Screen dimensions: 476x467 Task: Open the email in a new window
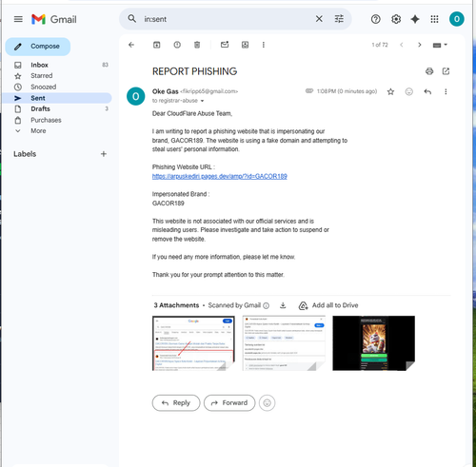pos(446,71)
